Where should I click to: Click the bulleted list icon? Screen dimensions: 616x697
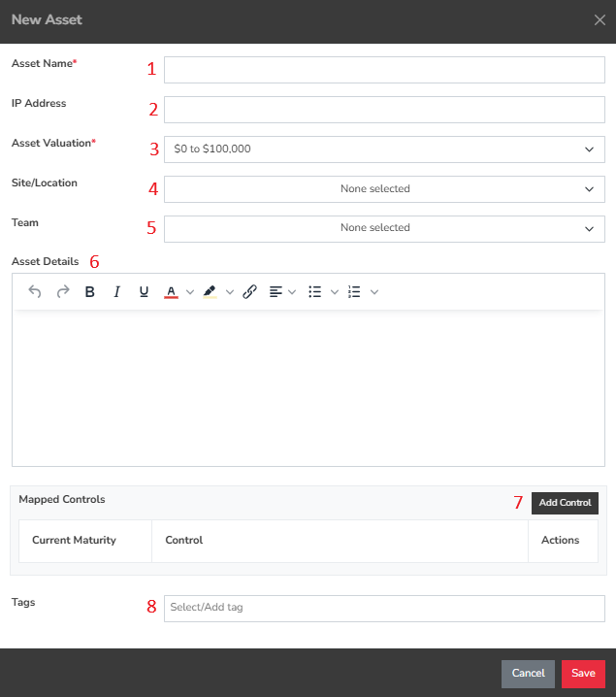(314, 291)
